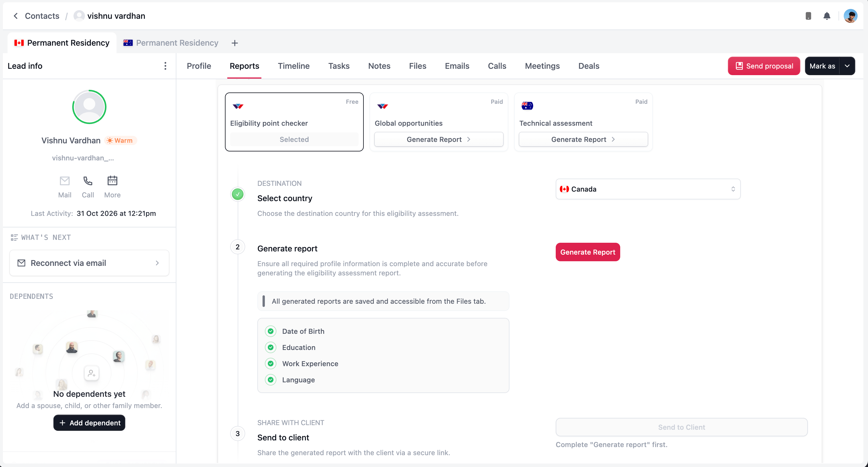Open Reconnect via email suggestion
This screenshot has height=467, width=868.
click(x=89, y=263)
